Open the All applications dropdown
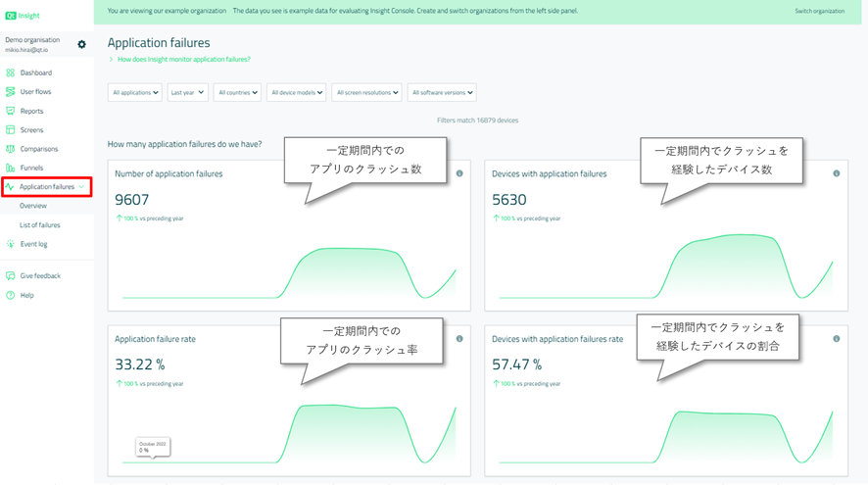 (x=134, y=93)
